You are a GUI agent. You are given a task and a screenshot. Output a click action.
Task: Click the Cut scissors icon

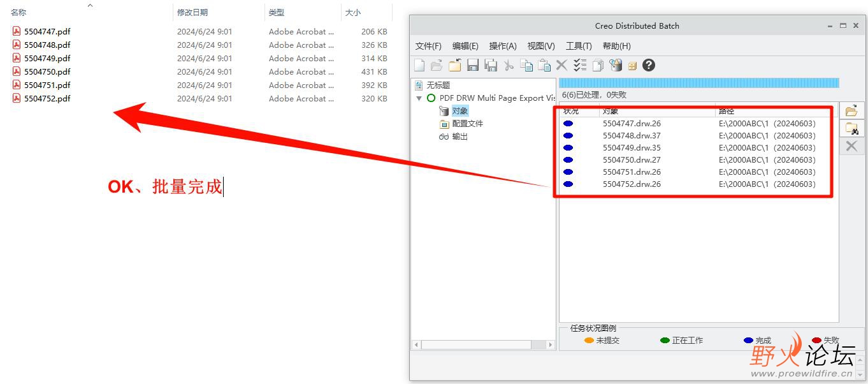coord(509,65)
